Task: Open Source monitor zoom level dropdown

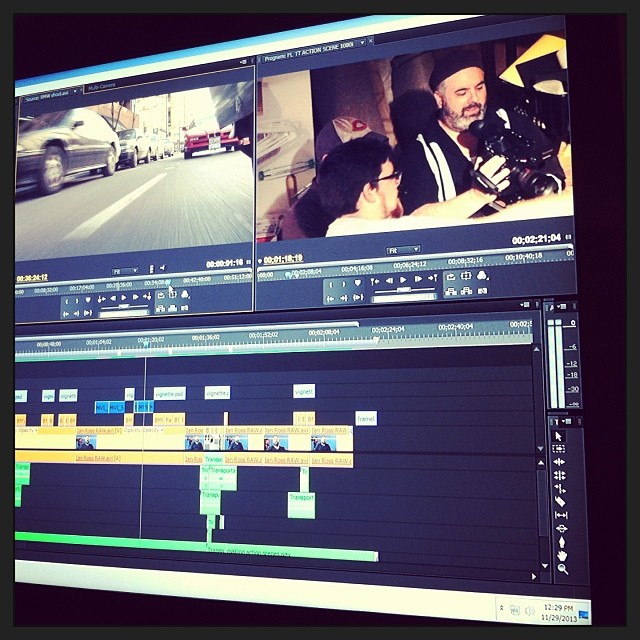Action: pyautogui.click(x=125, y=270)
